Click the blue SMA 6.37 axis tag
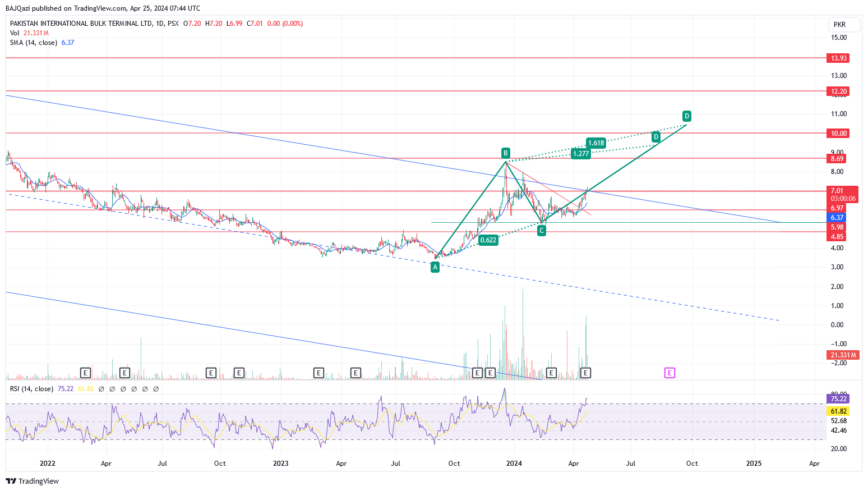Screen dimensions: 868x491 click(837, 218)
